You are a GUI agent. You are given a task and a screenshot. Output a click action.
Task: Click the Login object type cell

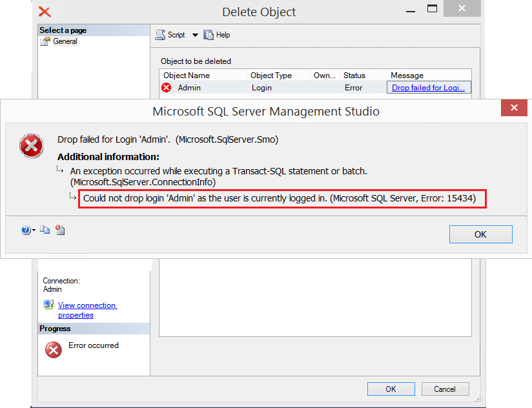(261, 88)
